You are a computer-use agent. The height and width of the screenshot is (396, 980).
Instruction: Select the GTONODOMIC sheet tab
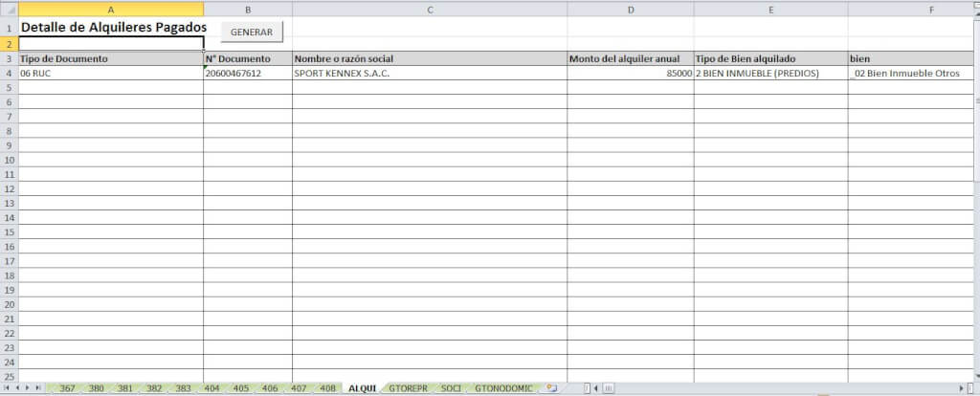pyautogui.click(x=503, y=388)
